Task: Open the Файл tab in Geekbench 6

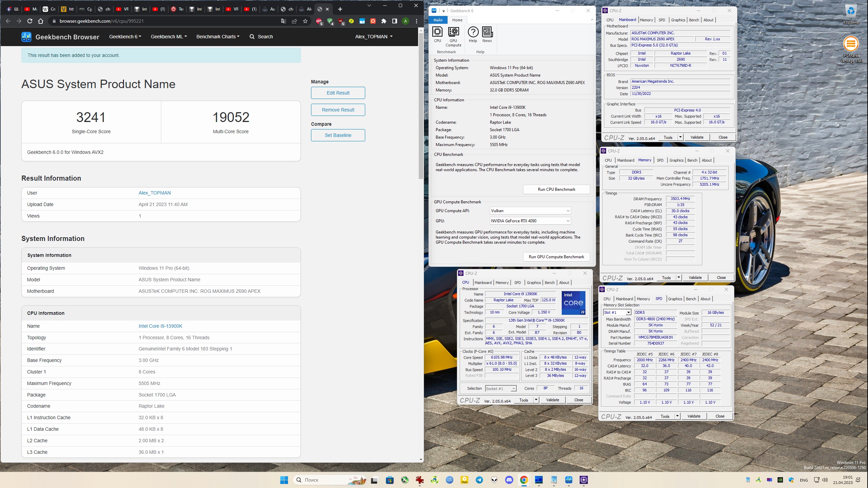Action: coord(438,20)
